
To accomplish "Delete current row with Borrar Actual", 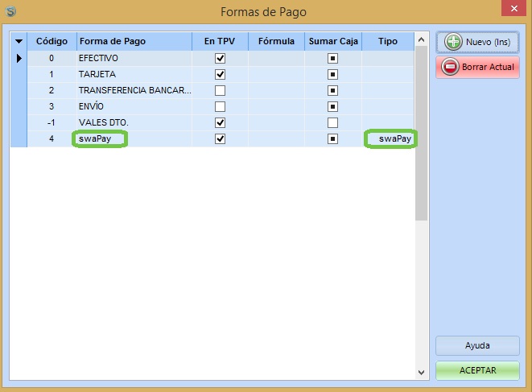I will (477, 67).
